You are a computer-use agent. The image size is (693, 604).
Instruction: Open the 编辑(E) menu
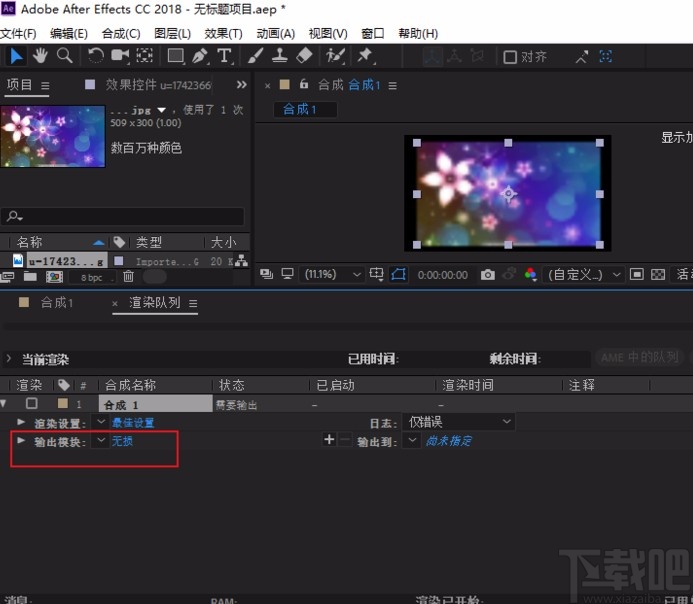(x=69, y=34)
